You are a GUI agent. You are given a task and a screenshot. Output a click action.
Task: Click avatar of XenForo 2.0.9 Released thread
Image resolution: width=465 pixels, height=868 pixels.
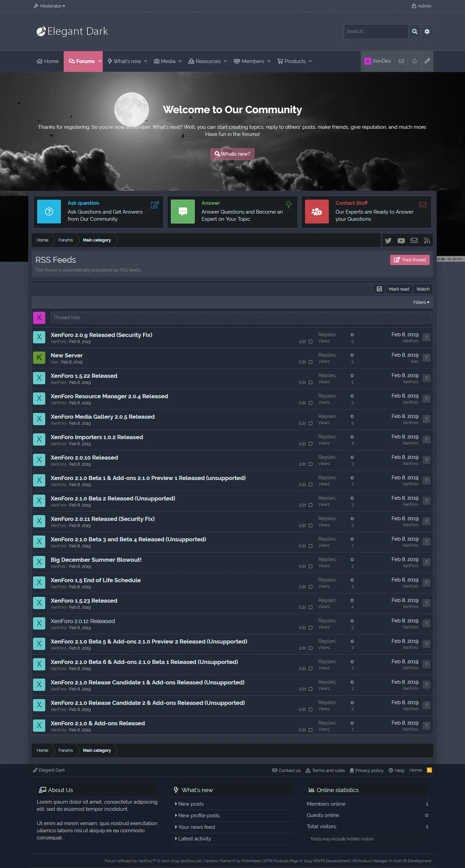[39, 337]
